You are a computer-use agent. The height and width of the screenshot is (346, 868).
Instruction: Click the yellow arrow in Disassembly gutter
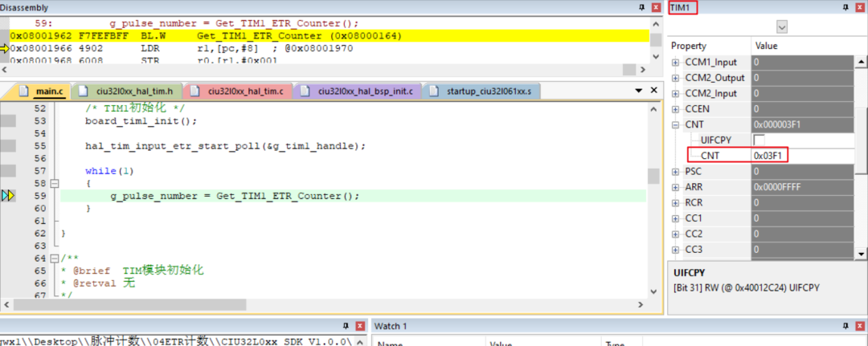pyautogui.click(x=5, y=48)
